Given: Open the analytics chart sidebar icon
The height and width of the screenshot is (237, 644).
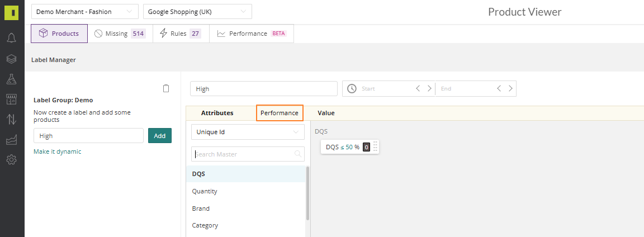Looking at the screenshot, I should click(x=12, y=140).
